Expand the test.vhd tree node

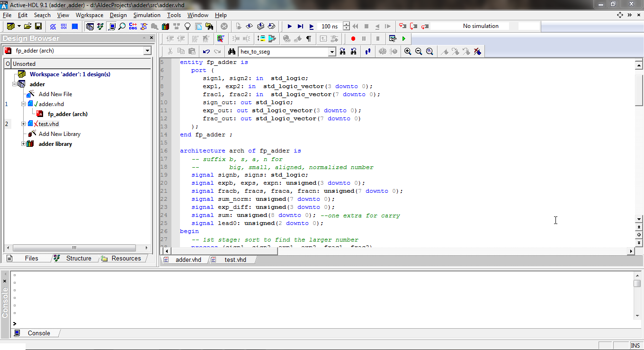click(x=24, y=124)
